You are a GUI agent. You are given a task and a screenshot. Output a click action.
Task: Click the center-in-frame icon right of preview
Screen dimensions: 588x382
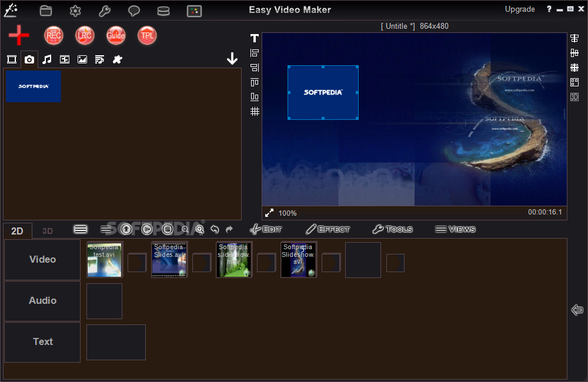(574, 68)
